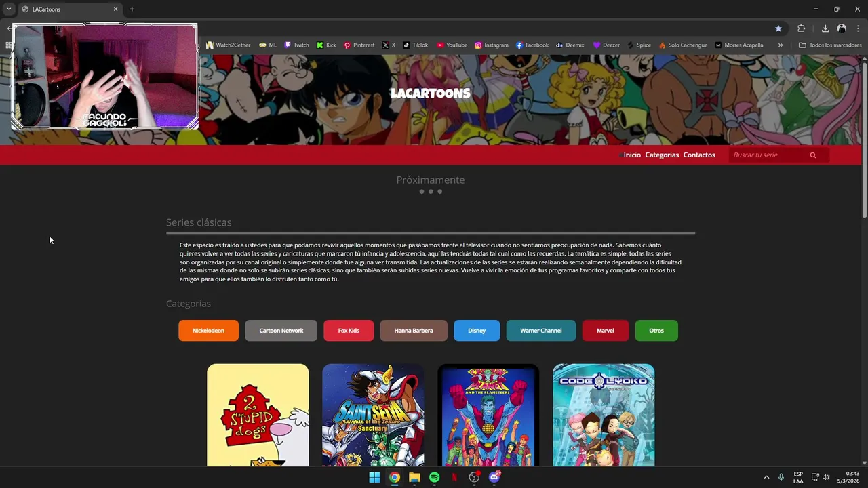Image resolution: width=868 pixels, height=488 pixels.
Task: Select the Otros category button
Action: tap(656, 331)
